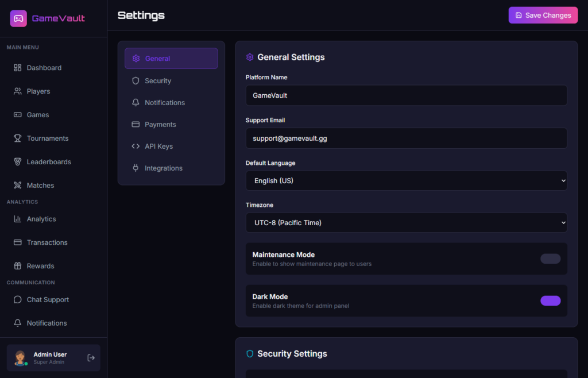
Task: Open the Matches page
Action: [53, 185]
